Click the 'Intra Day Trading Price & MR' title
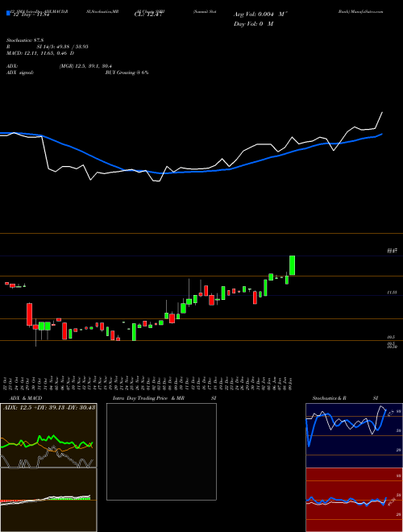Image resolution: width=403 pixels, height=532 pixels. (x=148, y=398)
